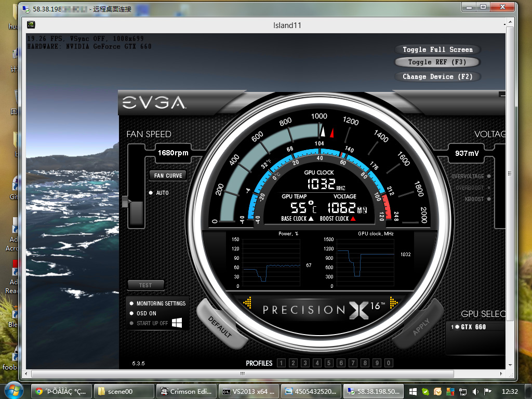532x399 pixels.
Task: Enable AUTO fan speed option
Action: tap(158, 193)
